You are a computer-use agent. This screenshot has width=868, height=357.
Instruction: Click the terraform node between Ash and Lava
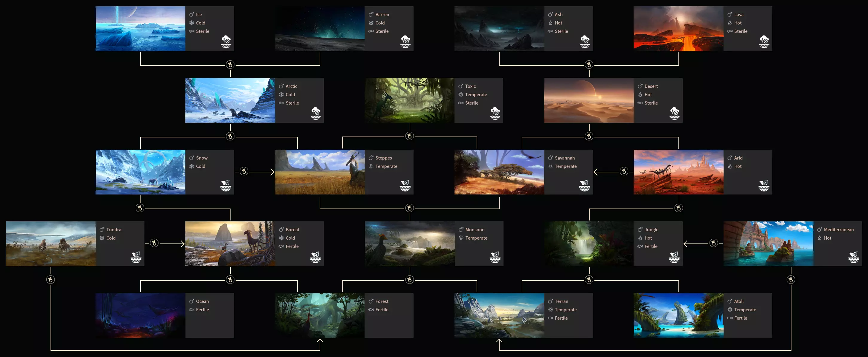tap(589, 65)
